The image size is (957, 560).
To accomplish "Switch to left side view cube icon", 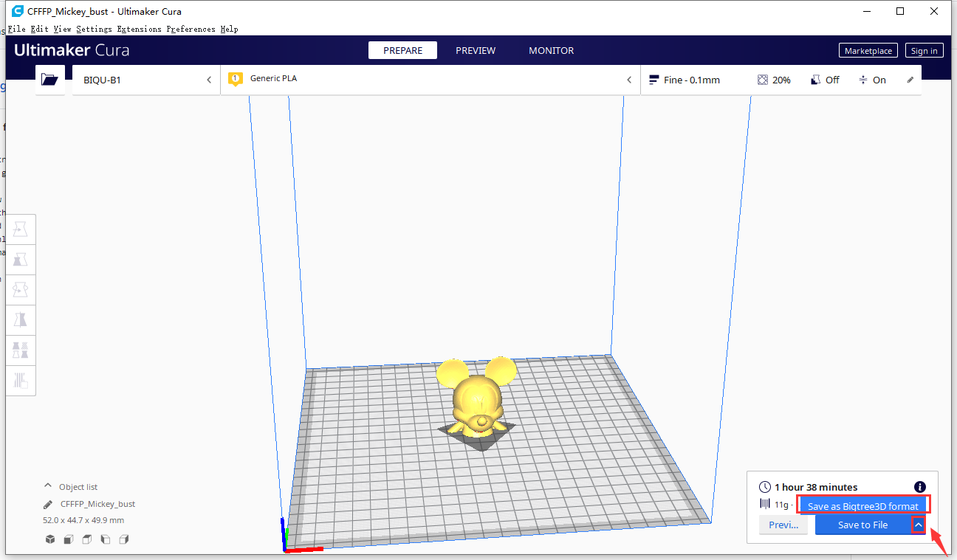I will [x=106, y=539].
